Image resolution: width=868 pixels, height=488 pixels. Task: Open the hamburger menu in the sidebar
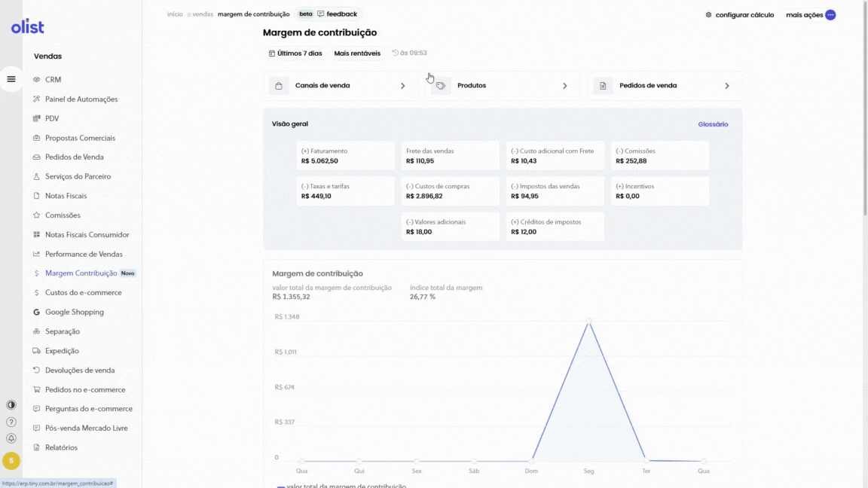pos(11,79)
